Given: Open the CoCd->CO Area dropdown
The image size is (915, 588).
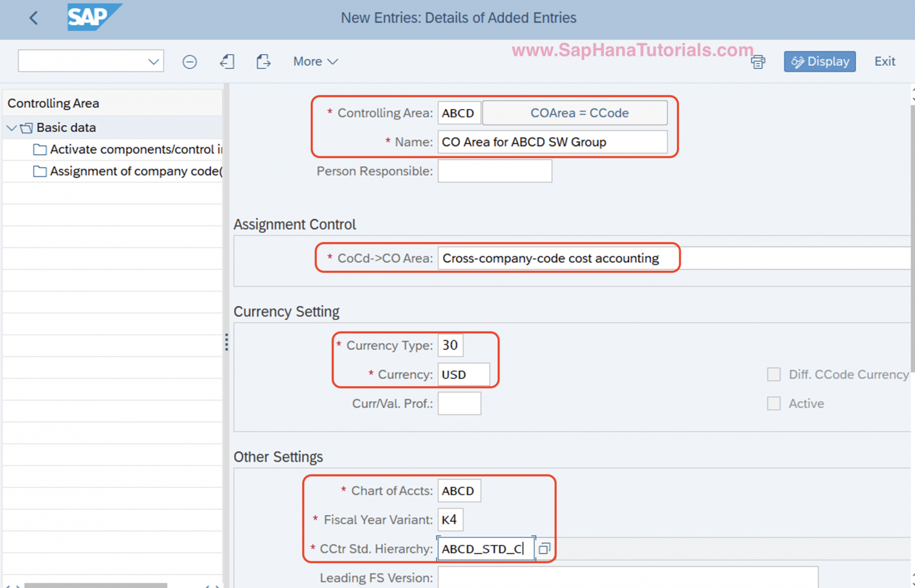Looking at the screenshot, I should (x=674, y=258).
